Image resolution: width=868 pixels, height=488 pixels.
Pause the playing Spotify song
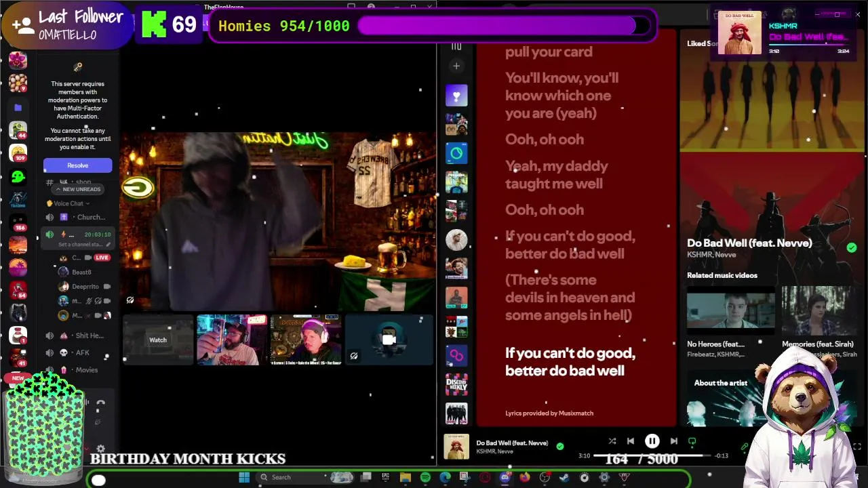click(652, 441)
